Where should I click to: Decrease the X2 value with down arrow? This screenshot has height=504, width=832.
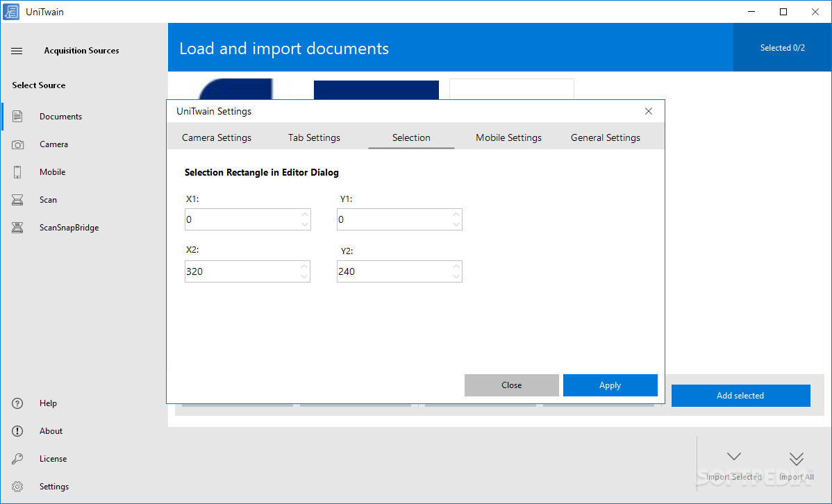tap(304, 276)
